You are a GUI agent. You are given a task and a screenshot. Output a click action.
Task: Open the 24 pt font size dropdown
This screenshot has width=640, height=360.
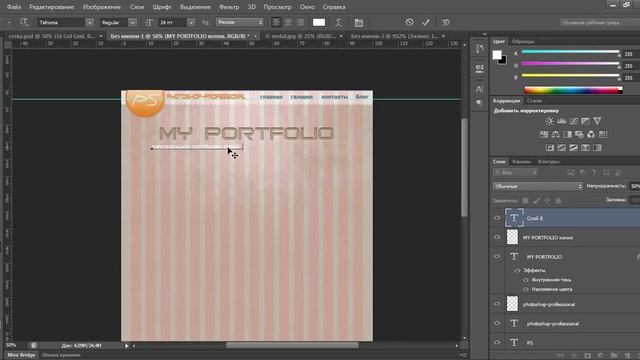191,22
